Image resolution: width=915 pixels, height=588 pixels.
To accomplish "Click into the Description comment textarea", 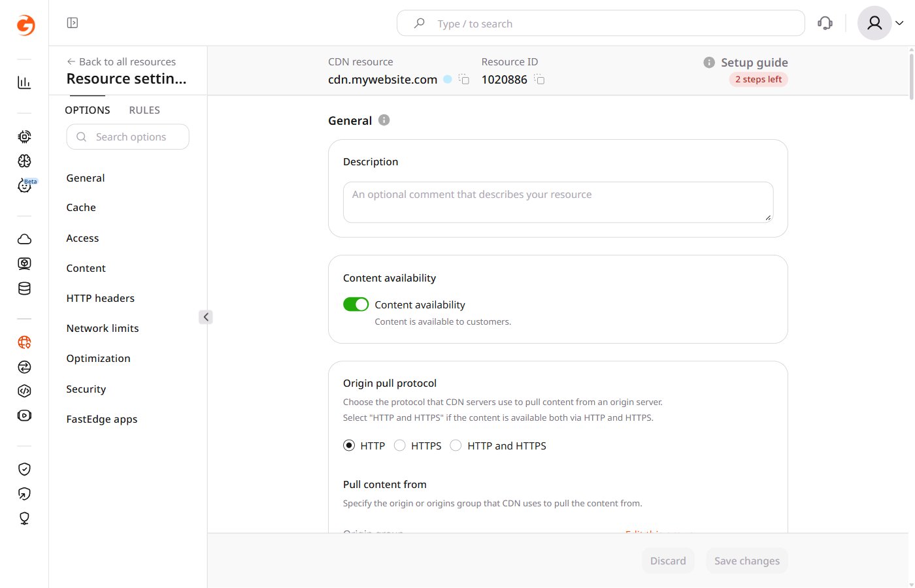I will (x=558, y=202).
